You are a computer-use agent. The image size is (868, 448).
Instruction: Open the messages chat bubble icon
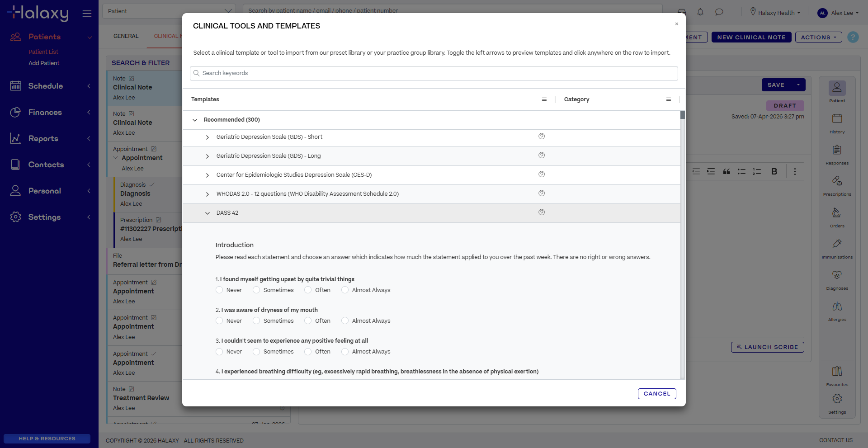point(719,12)
